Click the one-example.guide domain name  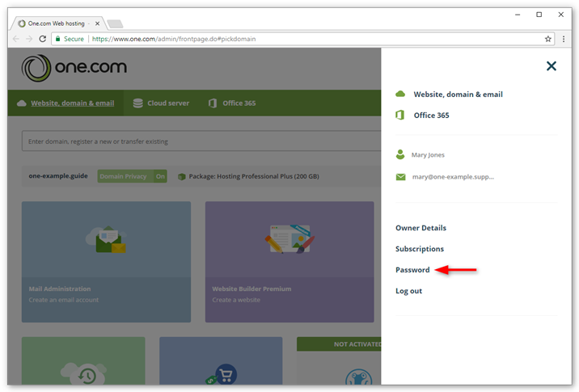[x=58, y=175]
